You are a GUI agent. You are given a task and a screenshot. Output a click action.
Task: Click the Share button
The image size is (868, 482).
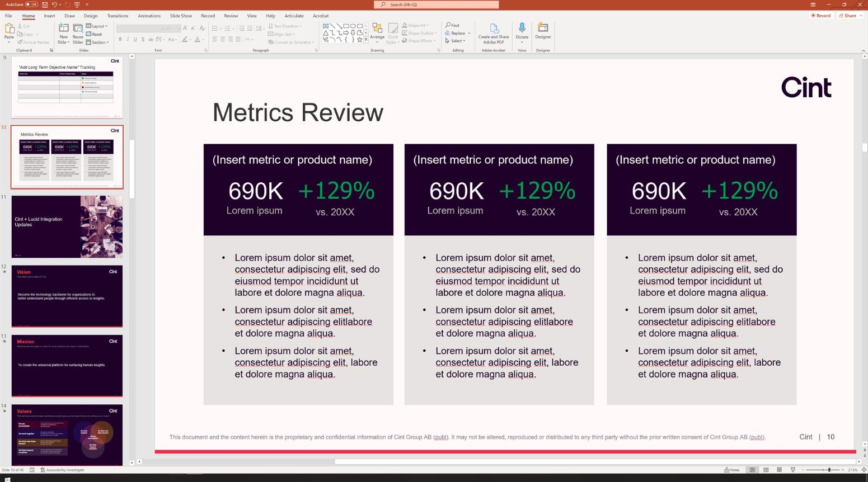click(x=850, y=16)
